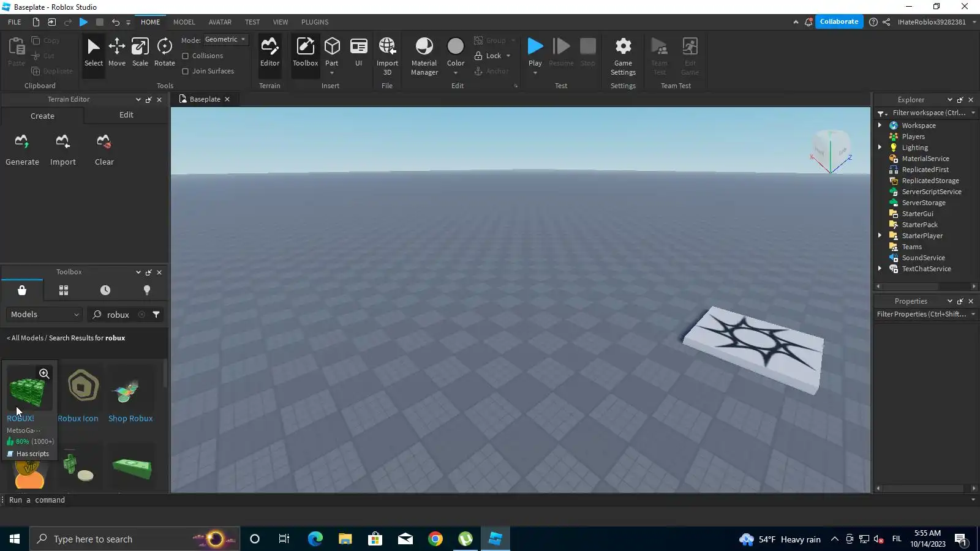Viewport: 980px width, 551px height.
Task: Select the Scale tool
Action: pyautogui.click(x=140, y=52)
